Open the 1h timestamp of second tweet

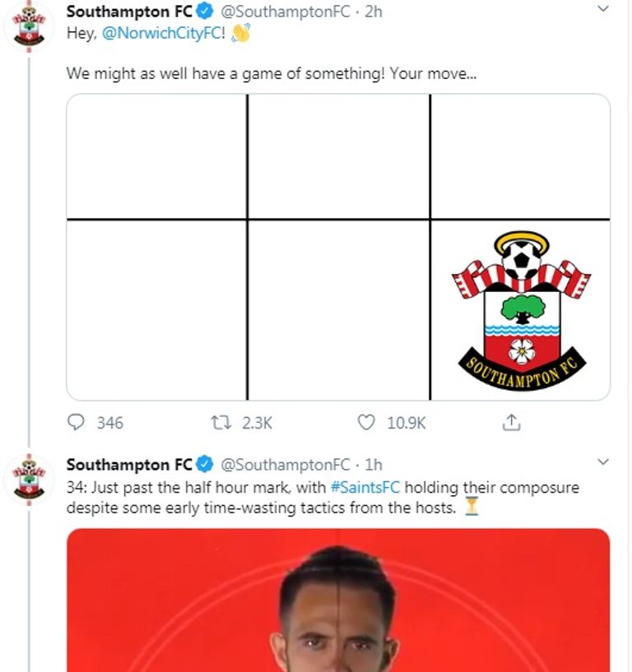coord(374,465)
